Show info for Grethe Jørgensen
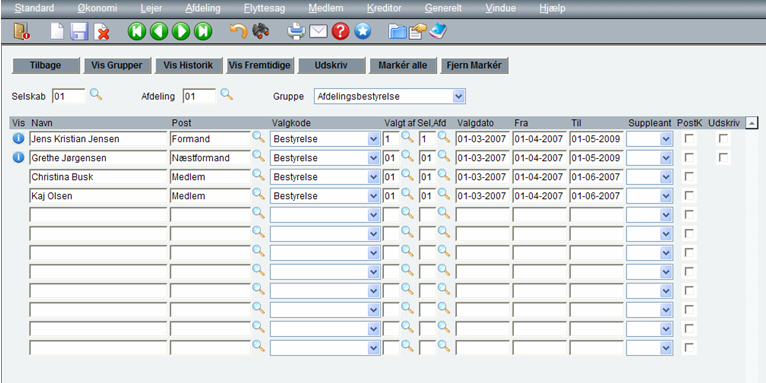Screen dimensions: 766x383 pyautogui.click(x=18, y=158)
